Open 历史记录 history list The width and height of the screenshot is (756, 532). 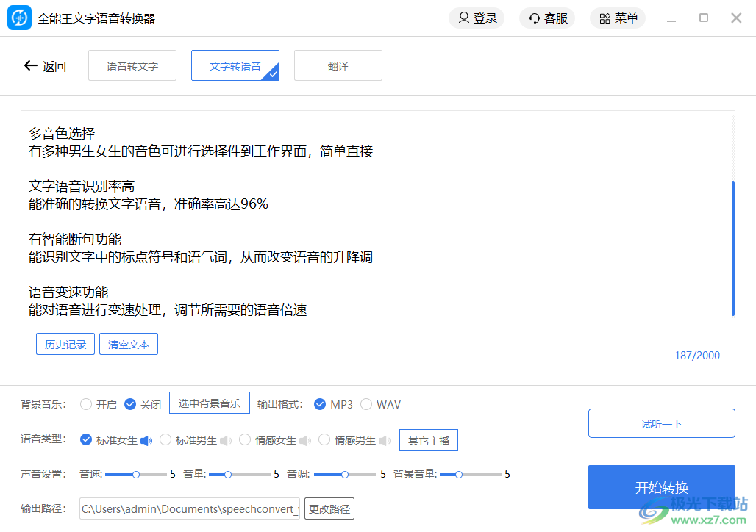click(65, 343)
